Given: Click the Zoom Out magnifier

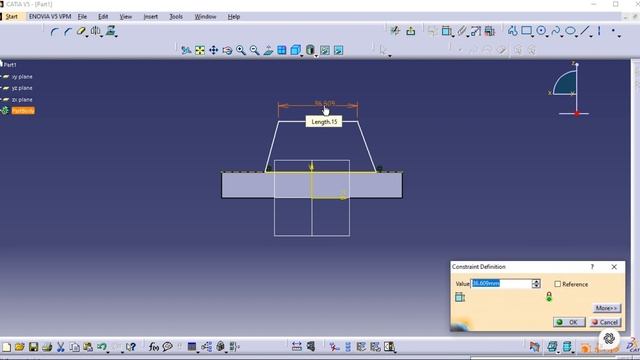Looking at the screenshot, I should coord(254,50).
